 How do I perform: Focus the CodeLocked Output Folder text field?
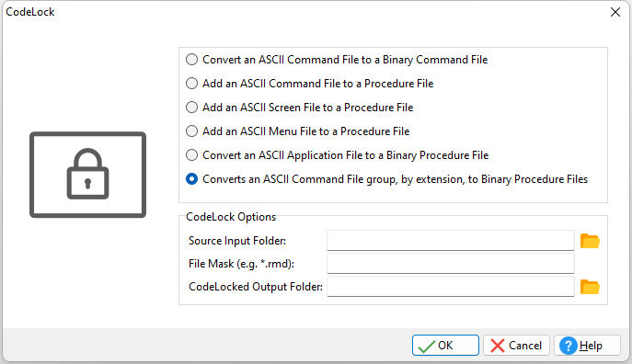451,286
